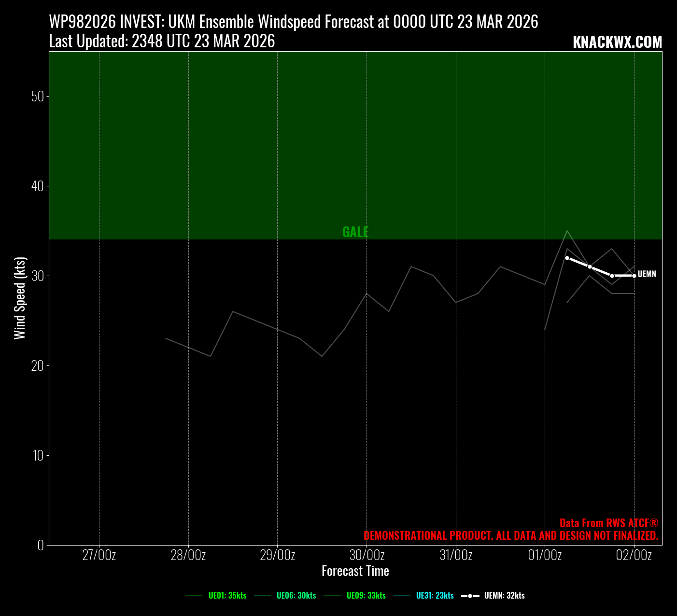The image size is (677, 616).
Task: Click the 40 knots y-axis tick label
Action: click(37, 186)
